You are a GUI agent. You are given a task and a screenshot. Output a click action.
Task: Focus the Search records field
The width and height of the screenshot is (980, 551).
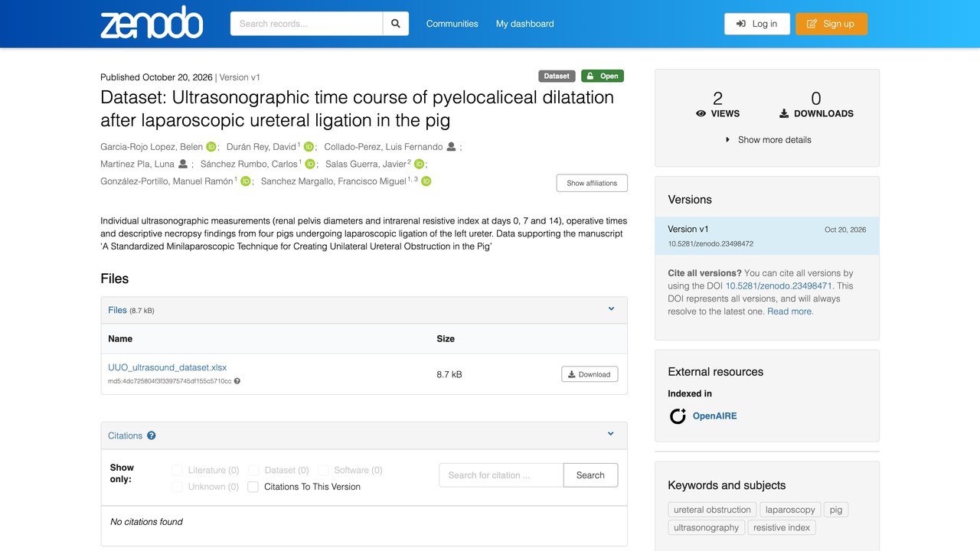[306, 24]
